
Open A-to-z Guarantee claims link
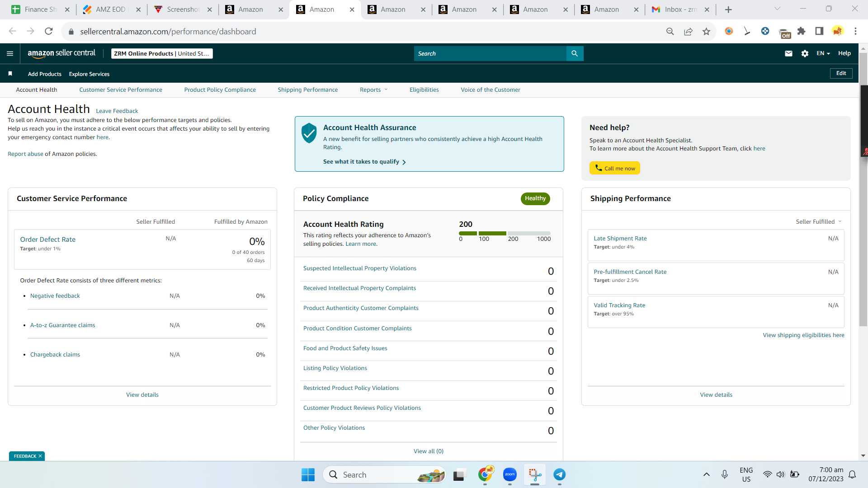[63, 325]
